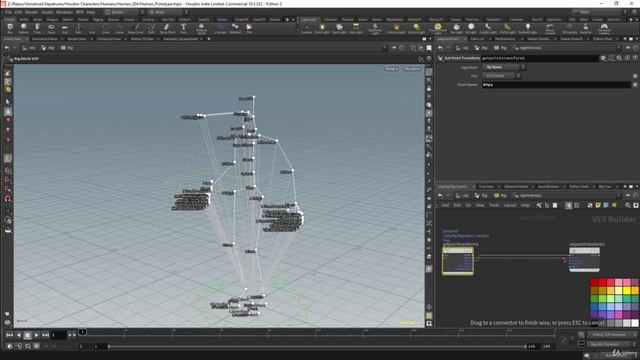Open the network editor Add menu
The image size is (640, 360).
point(445,205)
